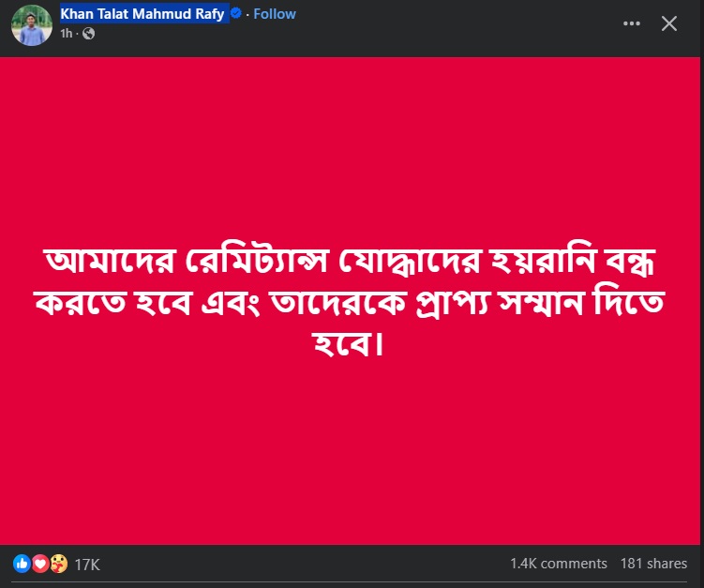
Task: Open the 1h post timestamp
Action: click(66, 33)
